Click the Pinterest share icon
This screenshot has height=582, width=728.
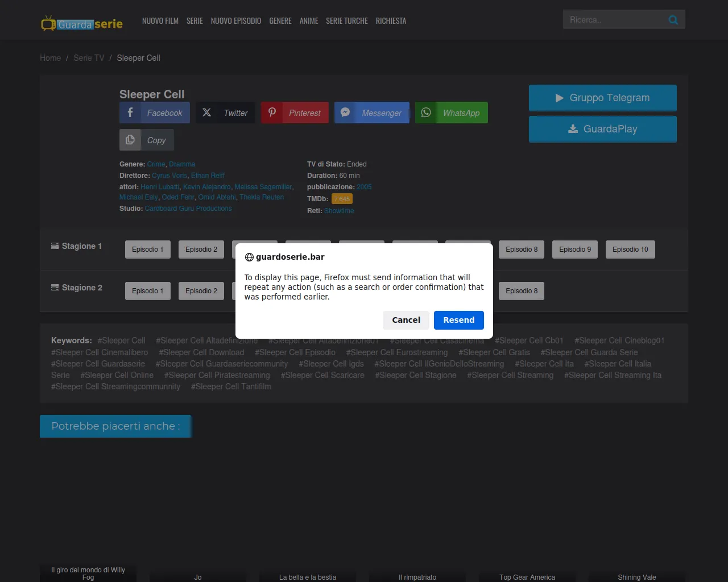[272, 113]
